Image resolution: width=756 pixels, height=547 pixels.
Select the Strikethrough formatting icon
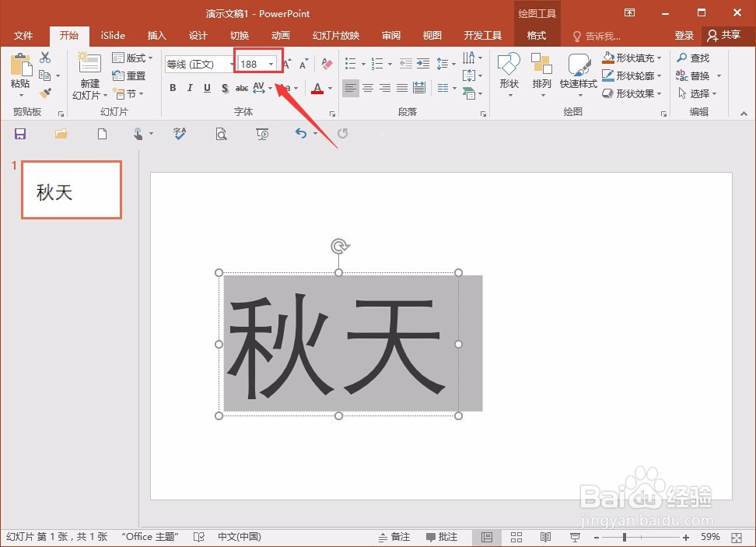point(242,88)
